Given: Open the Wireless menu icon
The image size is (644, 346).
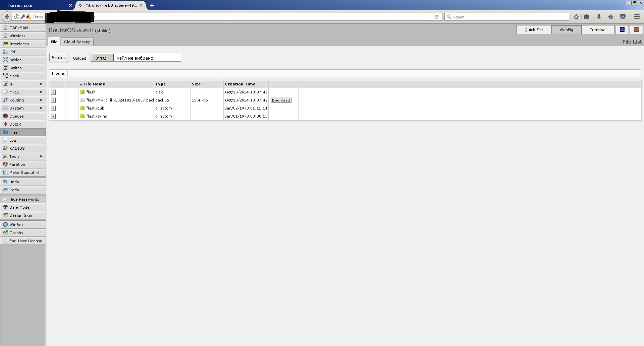Looking at the screenshot, I should (5, 36).
